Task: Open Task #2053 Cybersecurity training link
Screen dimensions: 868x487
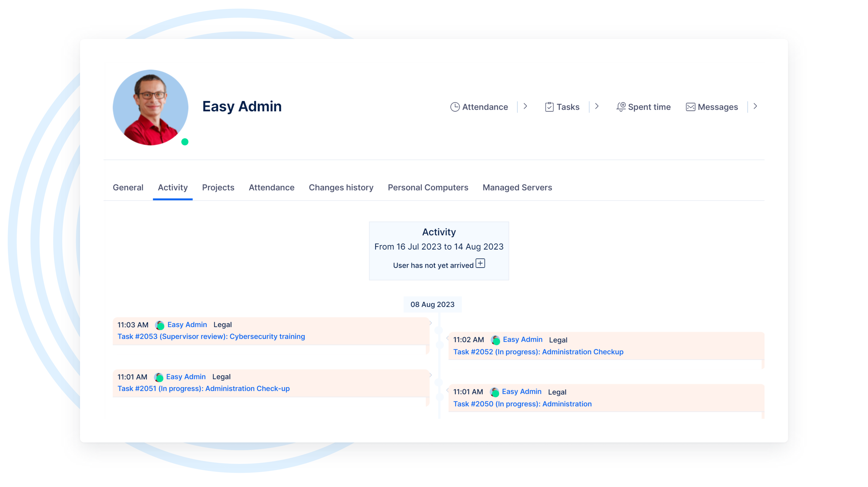Action: (211, 337)
